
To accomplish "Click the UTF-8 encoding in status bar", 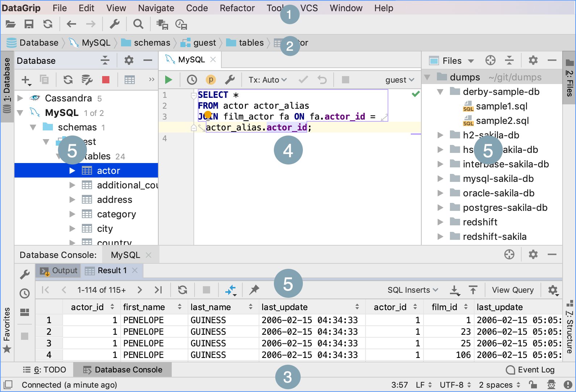I will tap(455, 385).
